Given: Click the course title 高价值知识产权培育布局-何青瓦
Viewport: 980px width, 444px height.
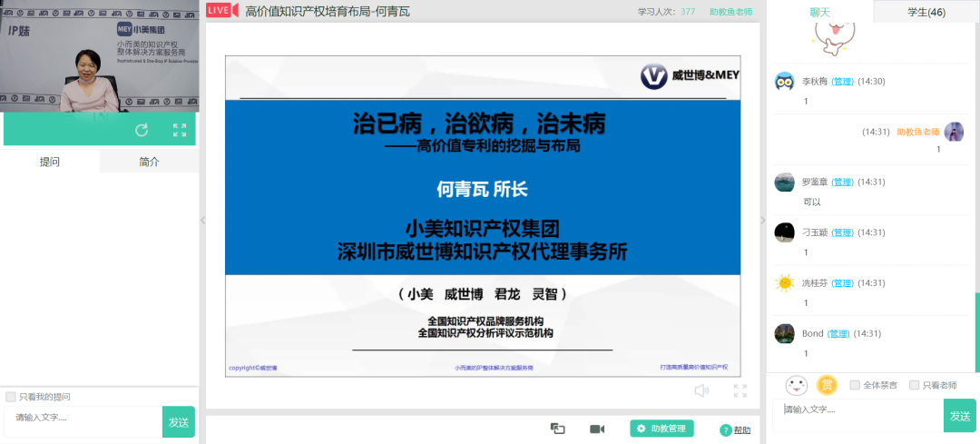Looking at the screenshot, I should 328,11.
